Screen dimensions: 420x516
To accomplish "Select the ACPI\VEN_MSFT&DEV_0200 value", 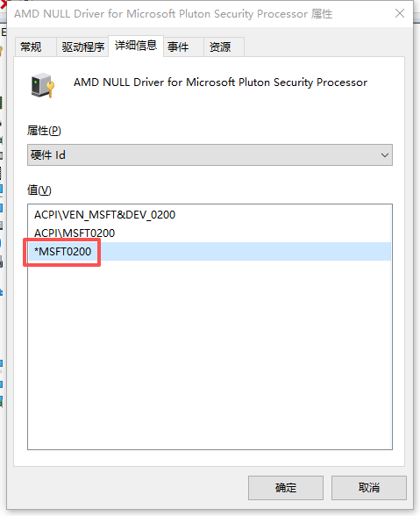I will [105, 215].
